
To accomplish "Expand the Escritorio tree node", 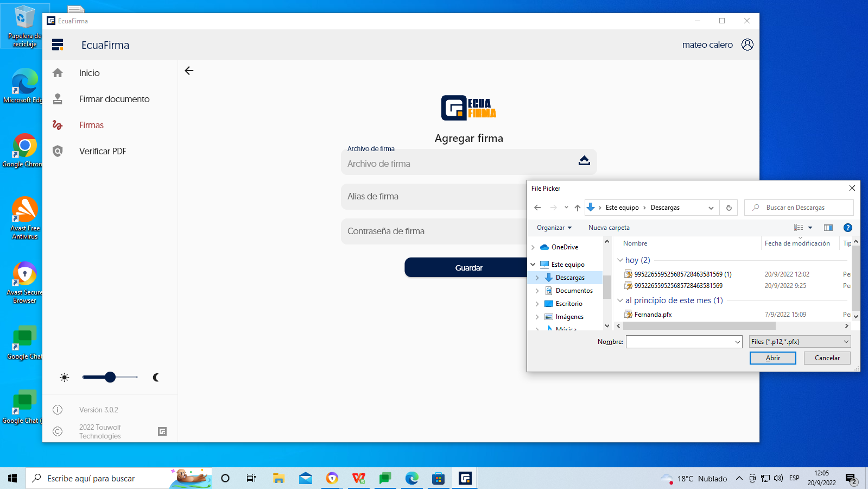I will [537, 304].
